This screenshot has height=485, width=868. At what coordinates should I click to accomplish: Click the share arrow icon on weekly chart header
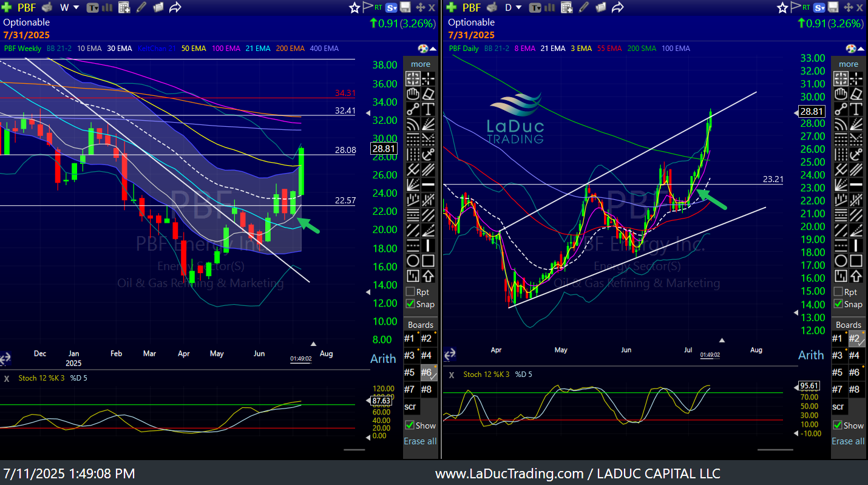175,7
